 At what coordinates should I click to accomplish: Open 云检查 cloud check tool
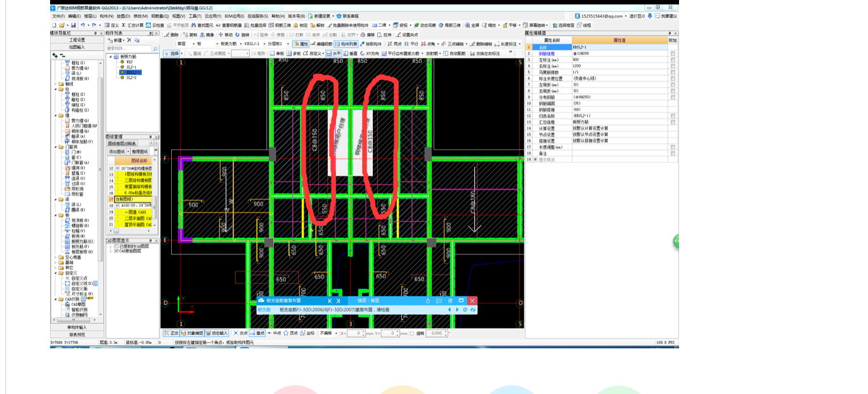[155, 25]
